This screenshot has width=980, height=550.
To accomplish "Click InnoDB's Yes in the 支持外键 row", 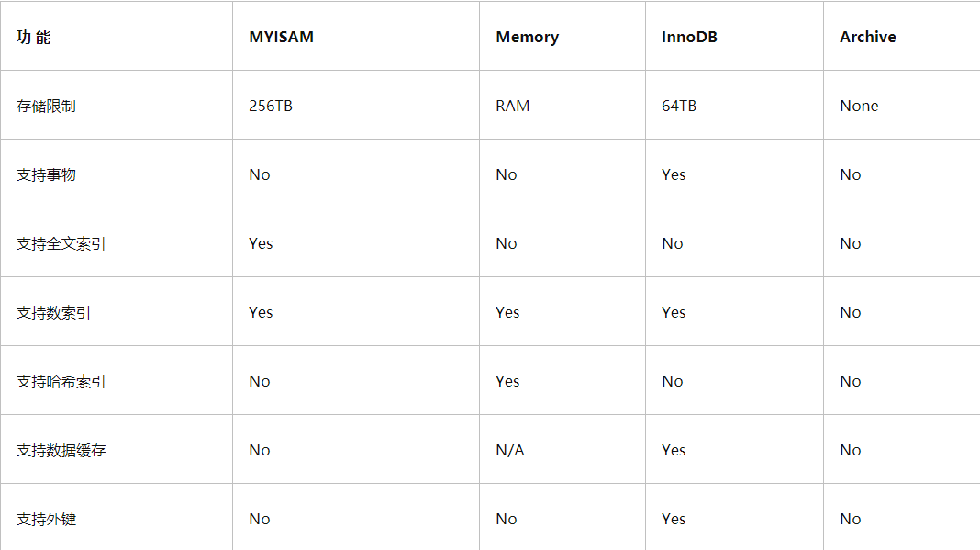I will (674, 519).
